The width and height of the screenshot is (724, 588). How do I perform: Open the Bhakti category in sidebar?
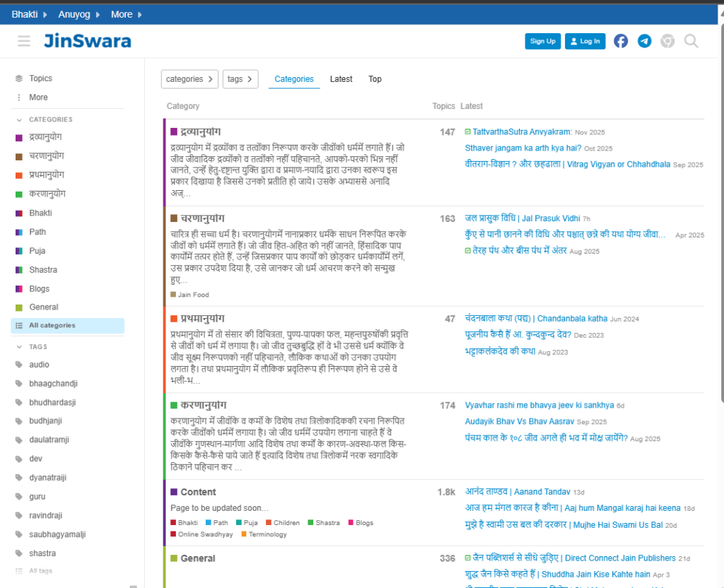click(x=68, y=213)
